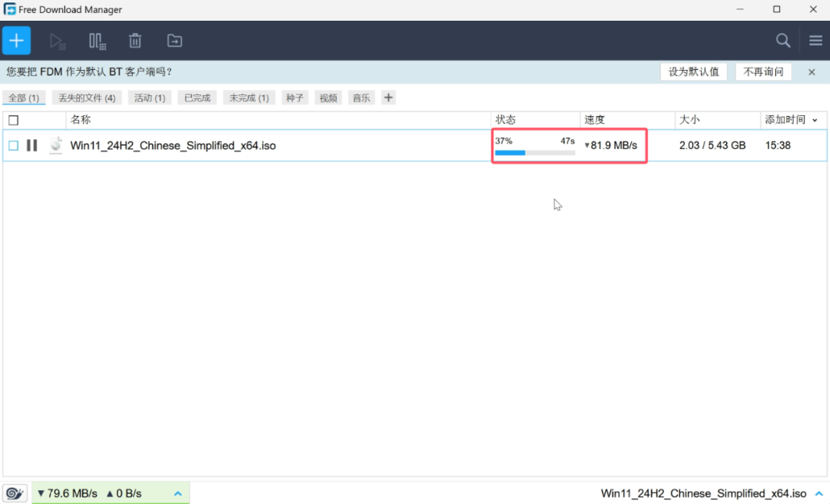Image resolution: width=830 pixels, height=504 pixels.
Task: Open the 种子 torrents tab
Action: 295,98
